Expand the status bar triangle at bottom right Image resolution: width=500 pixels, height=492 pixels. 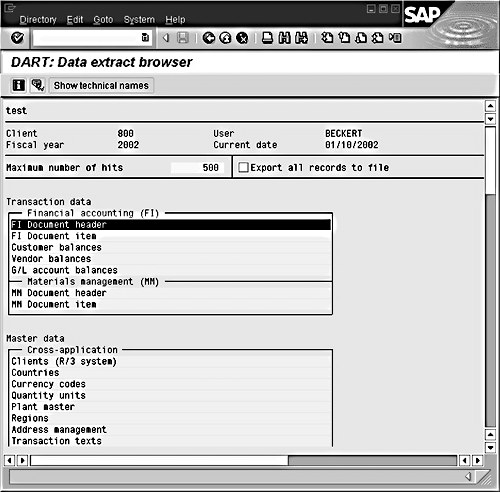click(x=468, y=477)
